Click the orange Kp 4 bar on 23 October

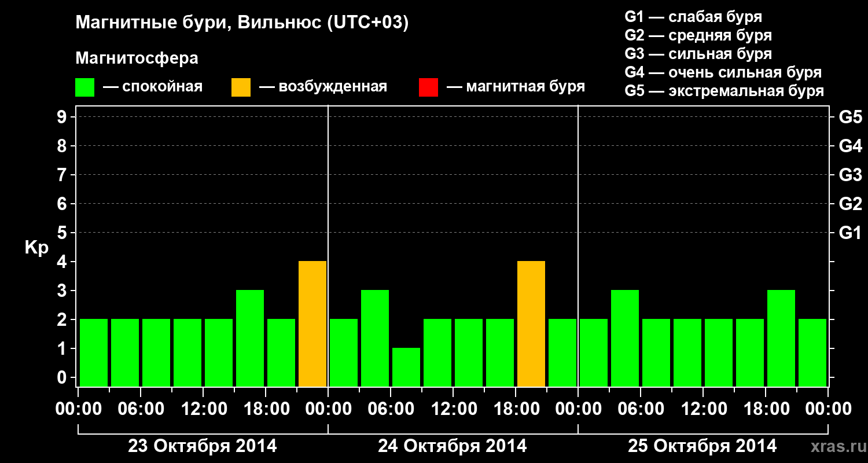[312, 324]
